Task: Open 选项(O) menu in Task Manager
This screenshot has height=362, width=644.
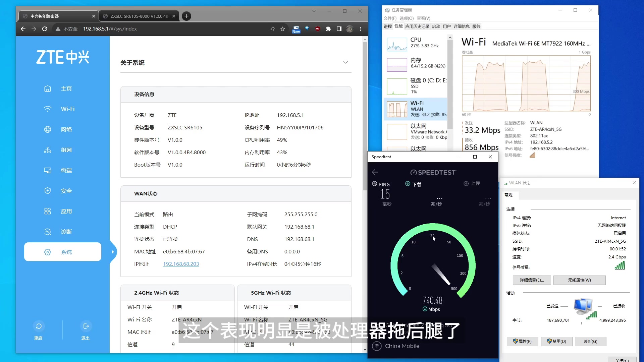Action: [x=407, y=18]
